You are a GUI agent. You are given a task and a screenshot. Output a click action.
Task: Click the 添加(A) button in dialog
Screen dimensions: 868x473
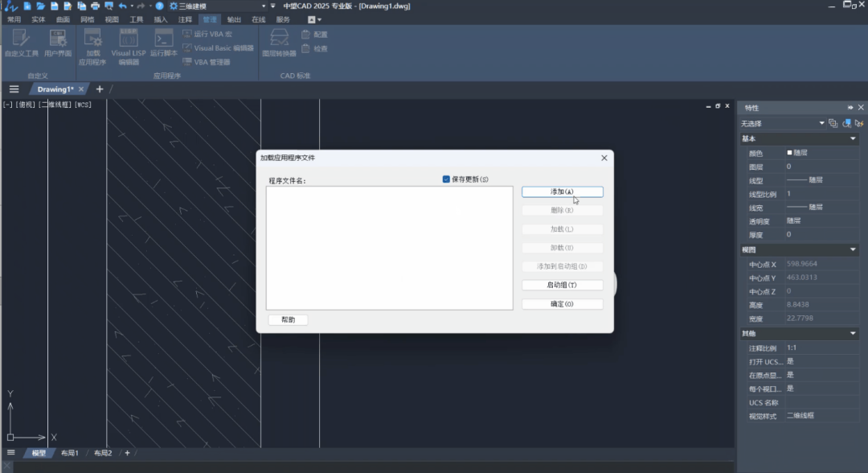[x=563, y=191]
